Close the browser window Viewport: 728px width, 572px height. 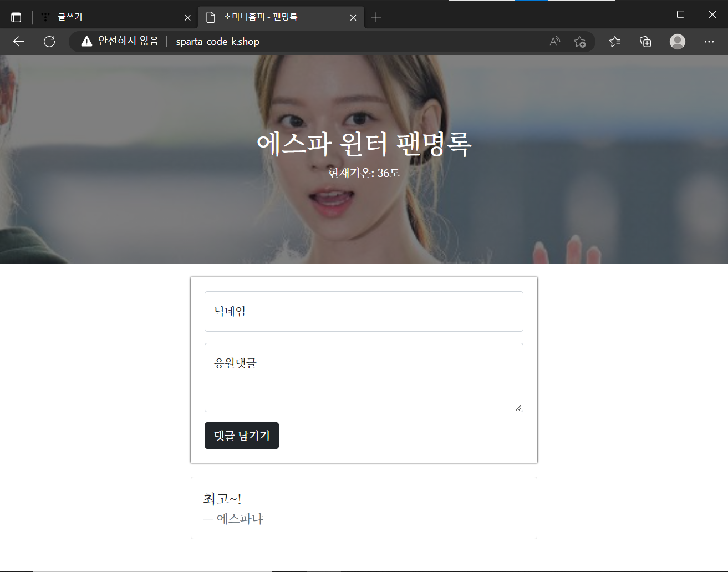[712, 14]
